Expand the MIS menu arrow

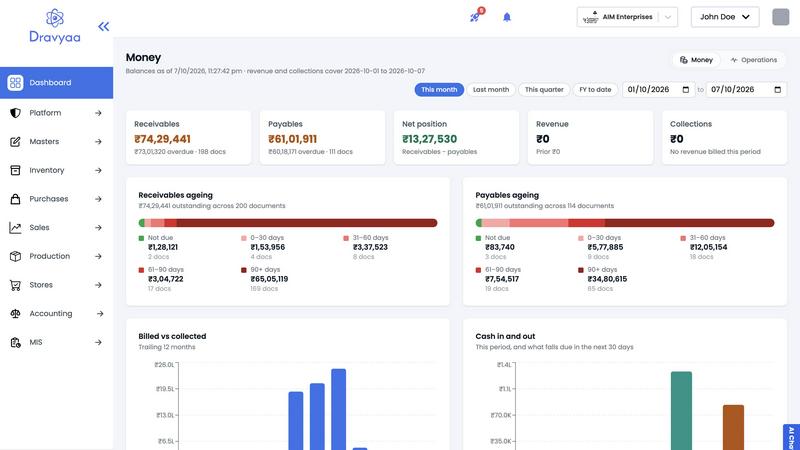(98, 342)
